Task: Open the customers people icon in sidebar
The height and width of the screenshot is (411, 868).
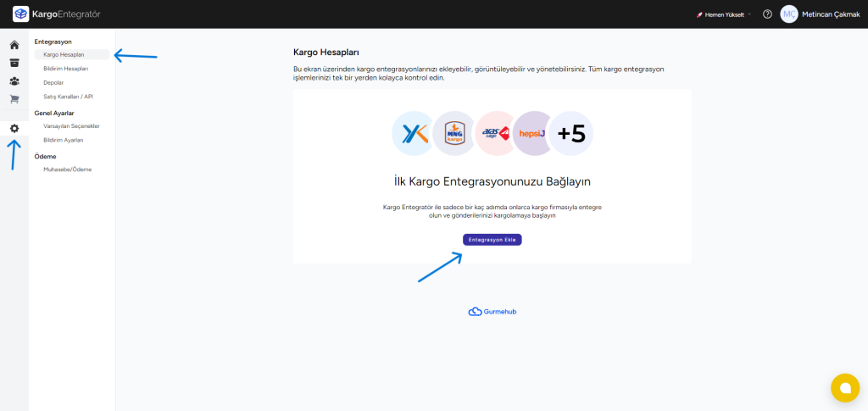Action: point(14,81)
